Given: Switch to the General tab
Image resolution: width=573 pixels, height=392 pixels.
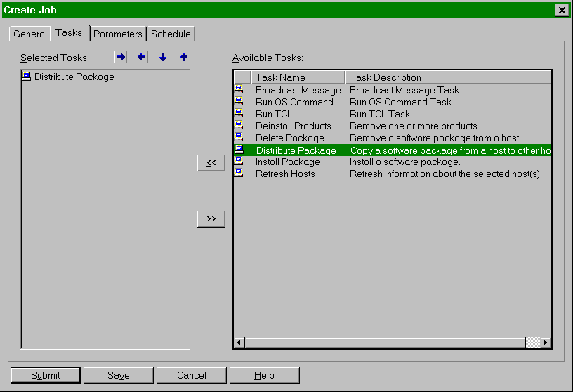Looking at the screenshot, I should coord(30,34).
